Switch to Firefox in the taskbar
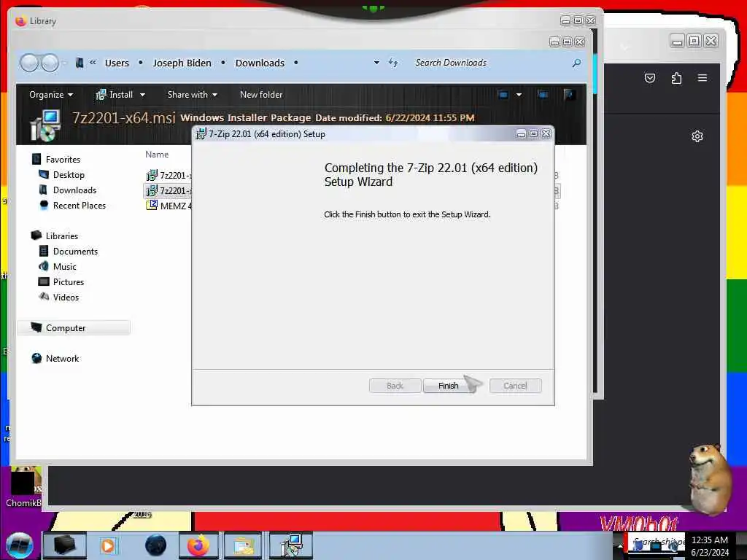This screenshot has height=560, width=747. tap(198, 545)
